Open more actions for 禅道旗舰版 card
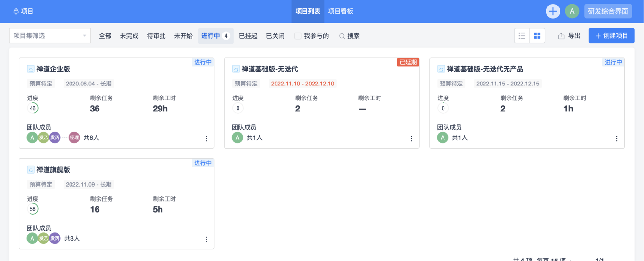644x261 pixels. tap(206, 239)
